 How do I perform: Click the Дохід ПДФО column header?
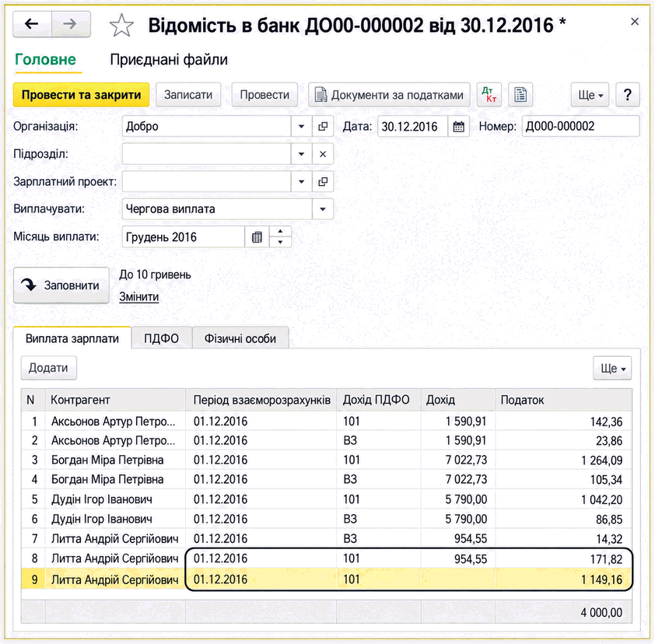(379, 400)
